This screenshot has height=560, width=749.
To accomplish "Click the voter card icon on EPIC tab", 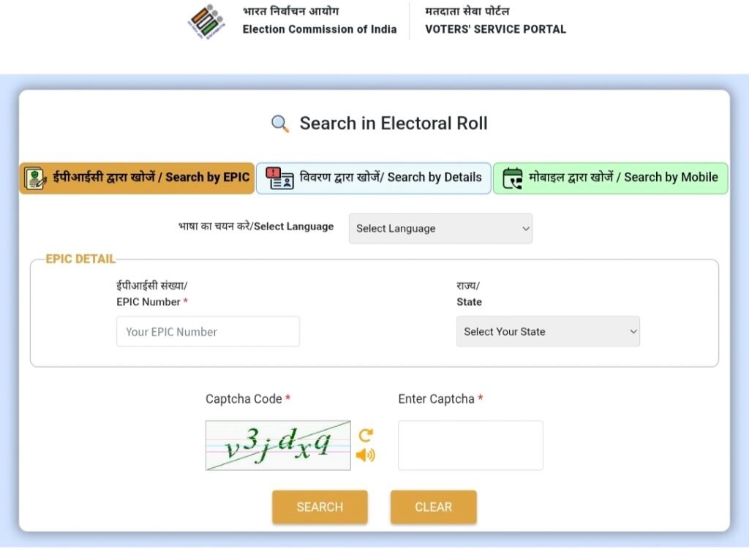I will click(x=34, y=178).
